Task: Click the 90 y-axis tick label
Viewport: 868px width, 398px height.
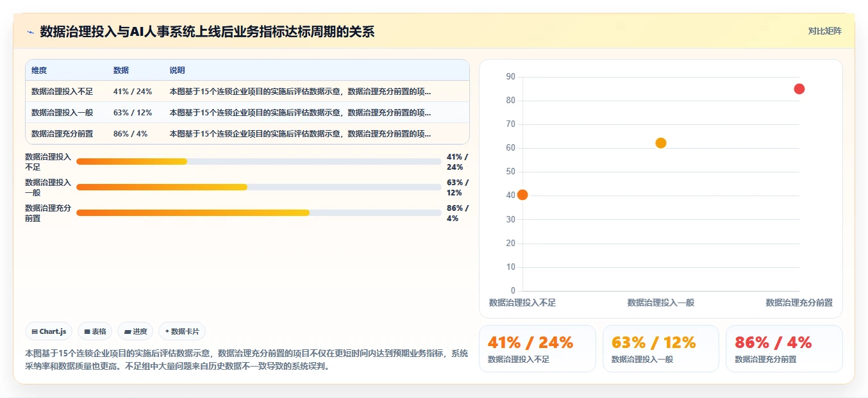Action: point(511,77)
